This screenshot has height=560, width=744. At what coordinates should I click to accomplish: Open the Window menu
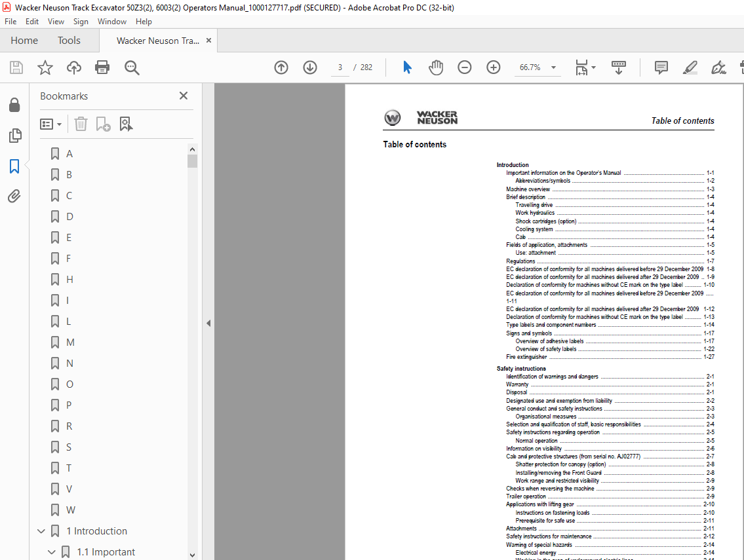112,22
